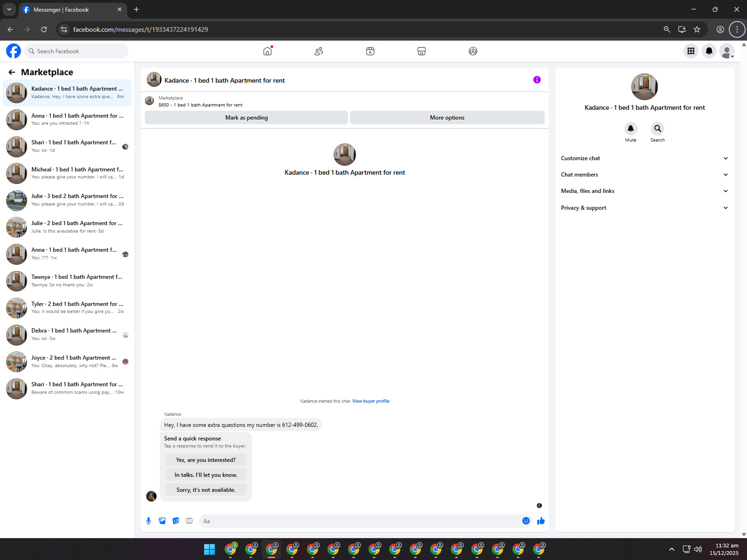Open Anna chat with '???' message
This screenshot has height=560, width=747.
pyautogui.click(x=67, y=254)
